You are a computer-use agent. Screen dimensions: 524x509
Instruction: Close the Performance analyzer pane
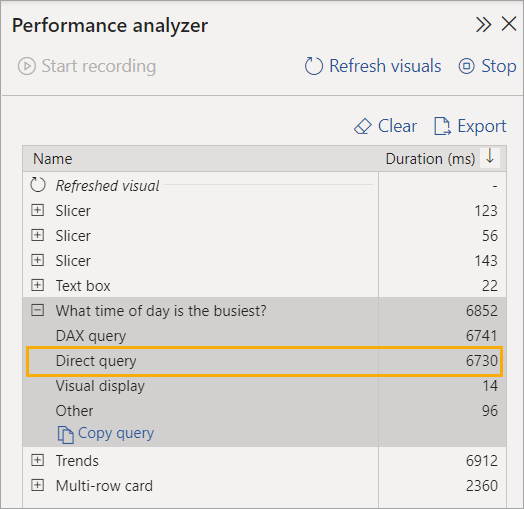click(509, 24)
